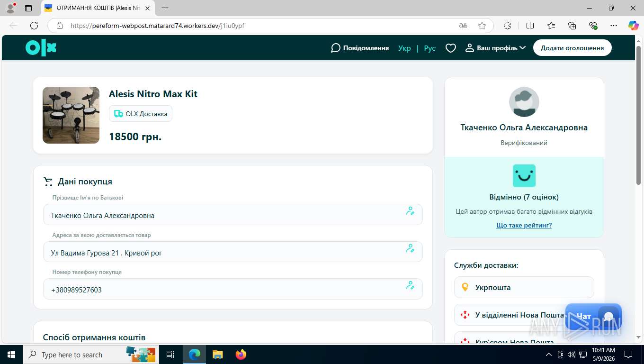
Task: Switch language to Укр
Action: point(404,48)
